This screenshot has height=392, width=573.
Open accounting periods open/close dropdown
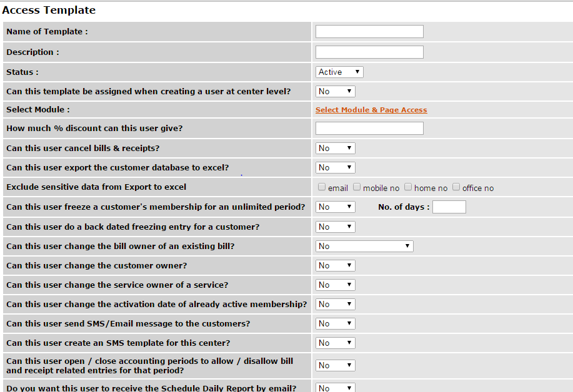pyautogui.click(x=336, y=365)
